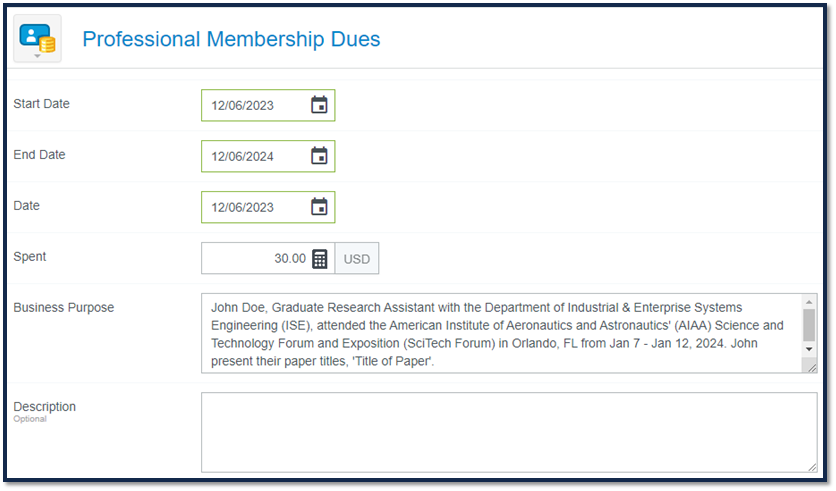The image size is (836, 491).
Task: Open the End Date calendar picker
Action: [319, 156]
